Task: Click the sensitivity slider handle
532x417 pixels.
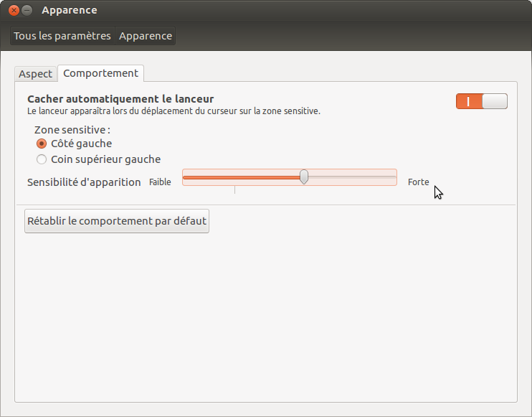Action: pos(304,177)
